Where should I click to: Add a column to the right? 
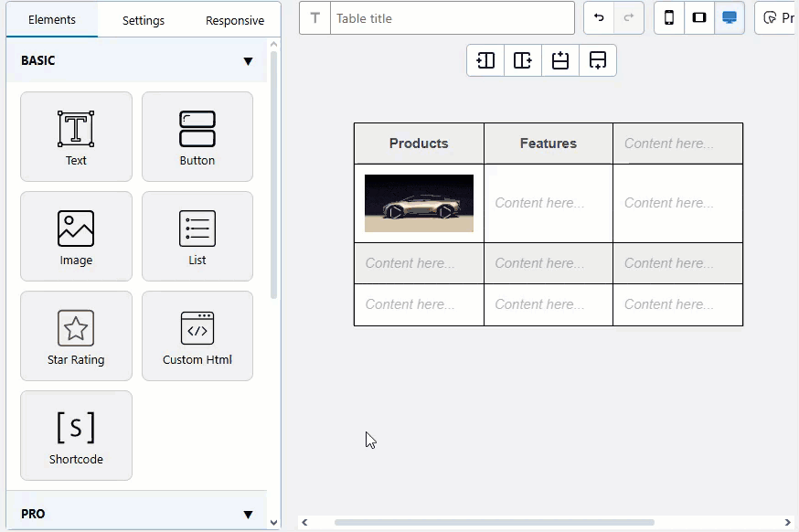tap(523, 60)
